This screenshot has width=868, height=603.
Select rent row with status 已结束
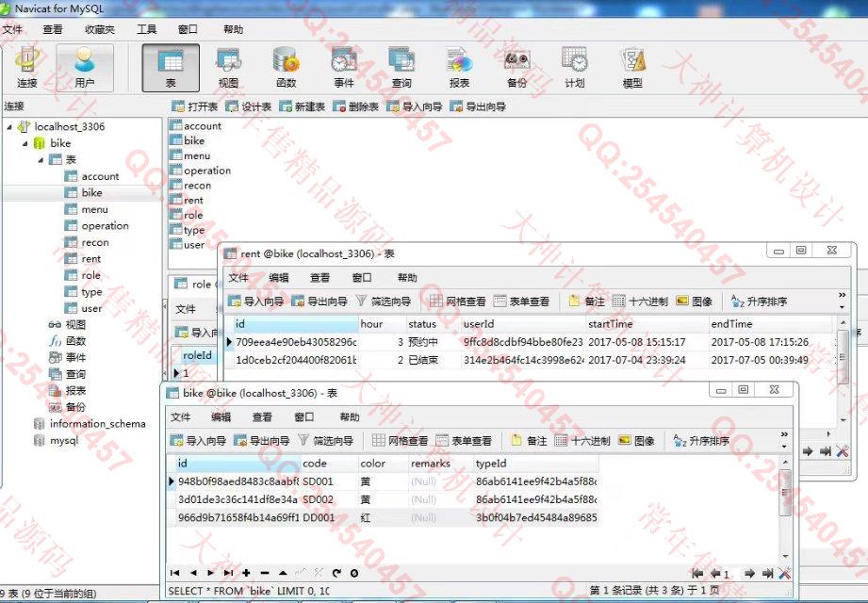(529, 360)
